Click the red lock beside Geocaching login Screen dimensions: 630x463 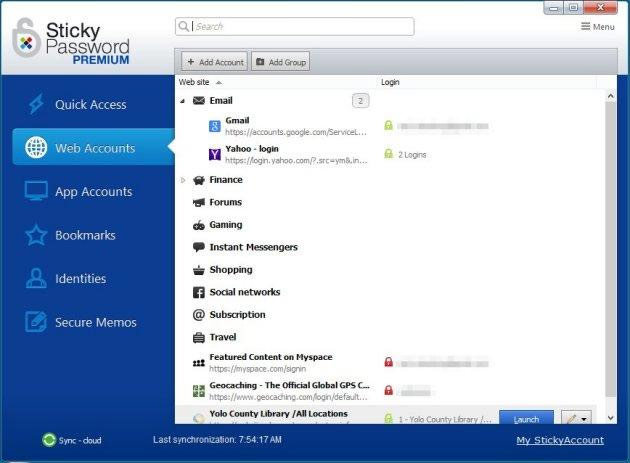388,390
